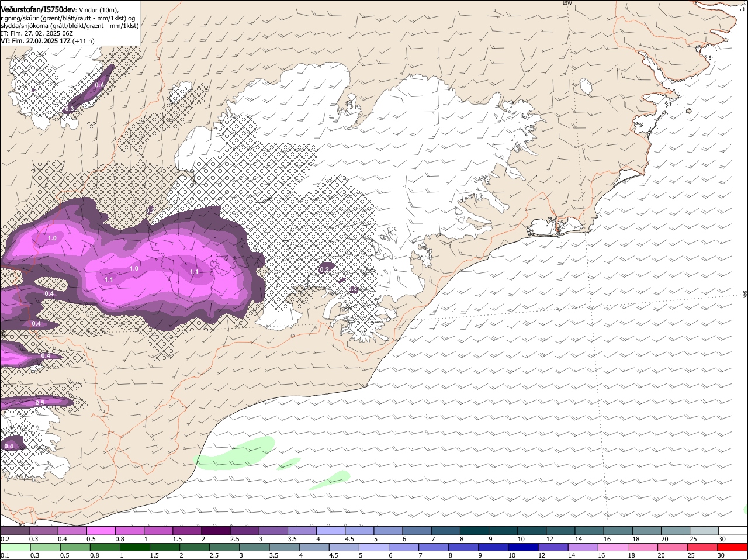Pick the palest green 0.1 swatch in the rain legend
The height and width of the screenshot is (560, 748).
tap(15, 547)
